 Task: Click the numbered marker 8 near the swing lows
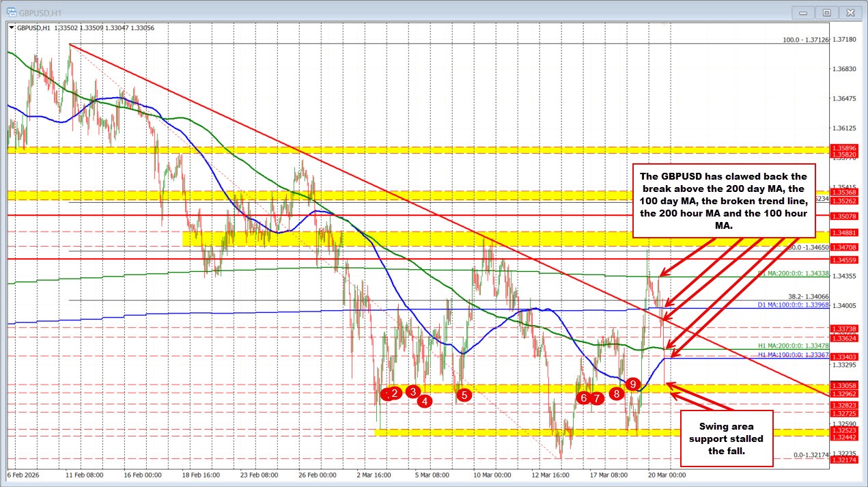point(616,393)
